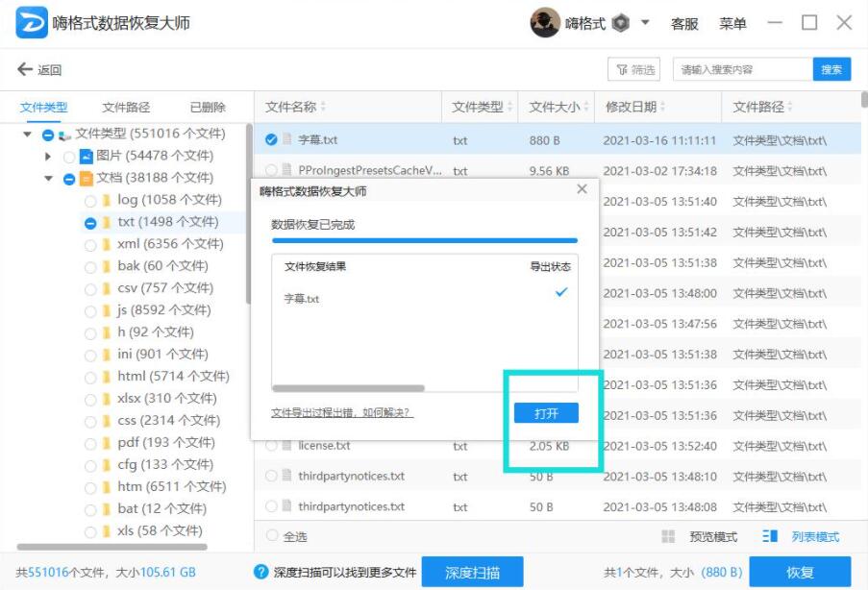
Task: Select the css (2314 个文件) tree item
Action: [169, 421]
